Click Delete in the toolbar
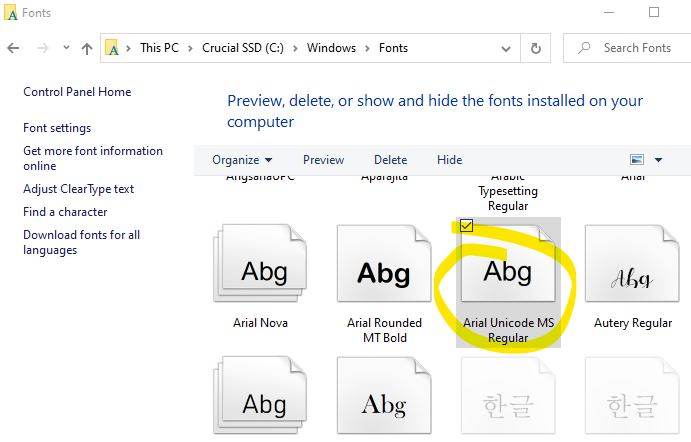The image size is (691, 442). coord(390,160)
